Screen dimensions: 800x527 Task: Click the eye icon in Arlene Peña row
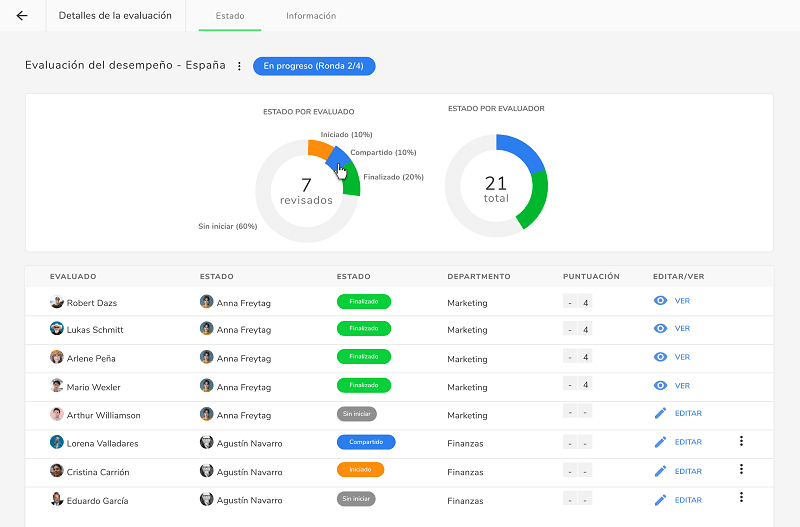point(660,357)
